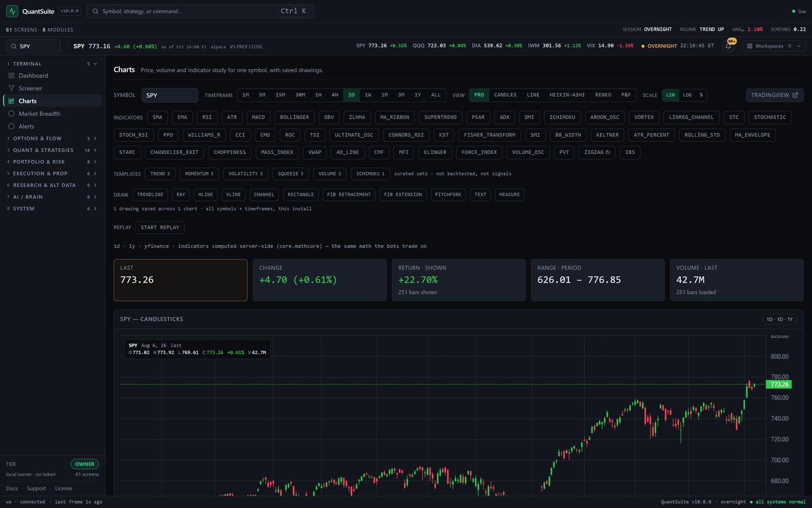The width and height of the screenshot is (812, 508).
Task: Enable the MACD indicator
Action: point(258,117)
